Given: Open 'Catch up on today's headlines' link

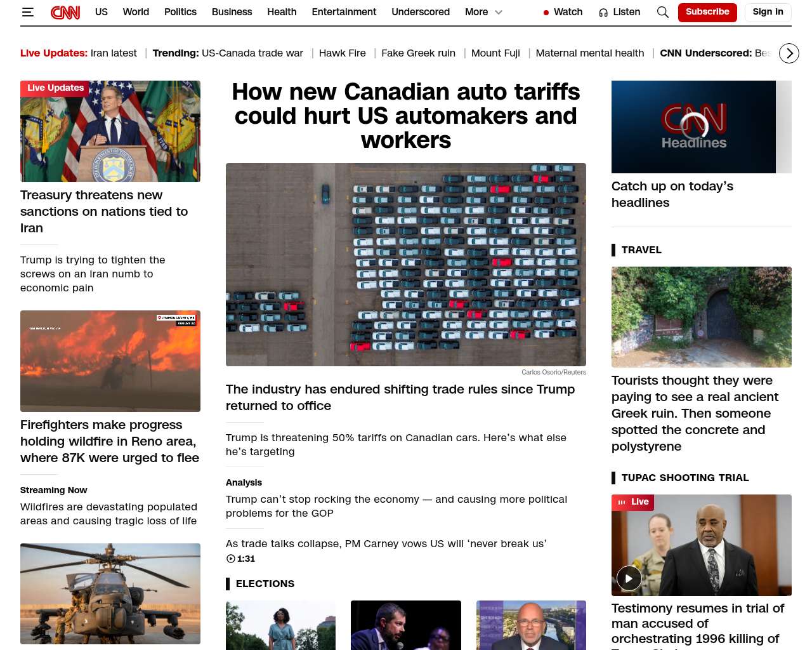Looking at the screenshot, I should [672, 194].
